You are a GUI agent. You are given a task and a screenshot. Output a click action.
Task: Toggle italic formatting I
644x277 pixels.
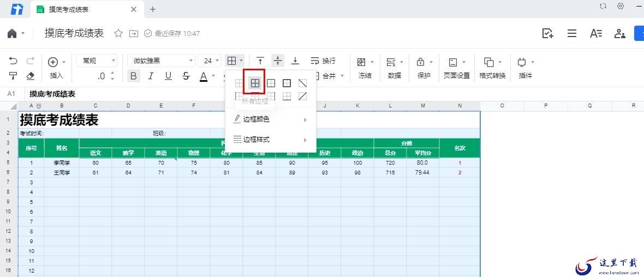pyautogui.click(x=151, y=76)
